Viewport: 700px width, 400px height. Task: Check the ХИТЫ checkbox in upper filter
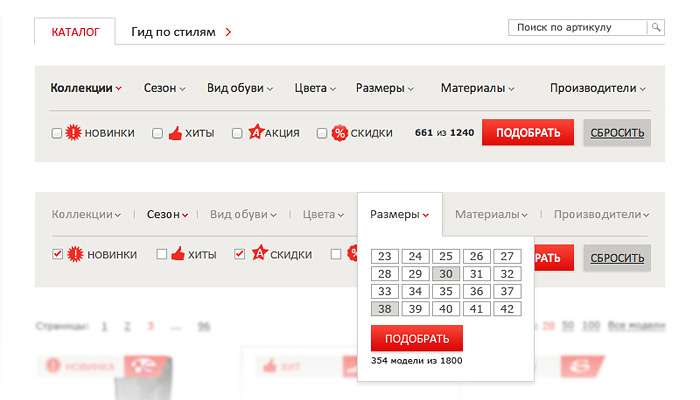coord(157,133)
